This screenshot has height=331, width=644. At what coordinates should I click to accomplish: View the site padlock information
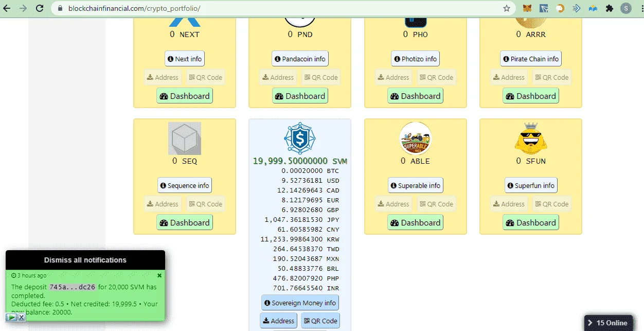tap(60, 8)
